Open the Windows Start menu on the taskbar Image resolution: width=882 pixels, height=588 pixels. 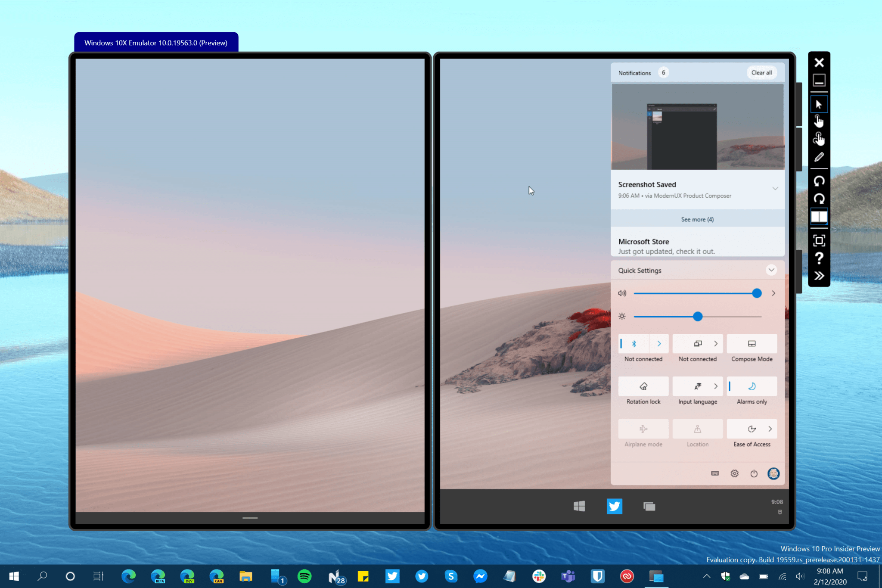[13, 576]
